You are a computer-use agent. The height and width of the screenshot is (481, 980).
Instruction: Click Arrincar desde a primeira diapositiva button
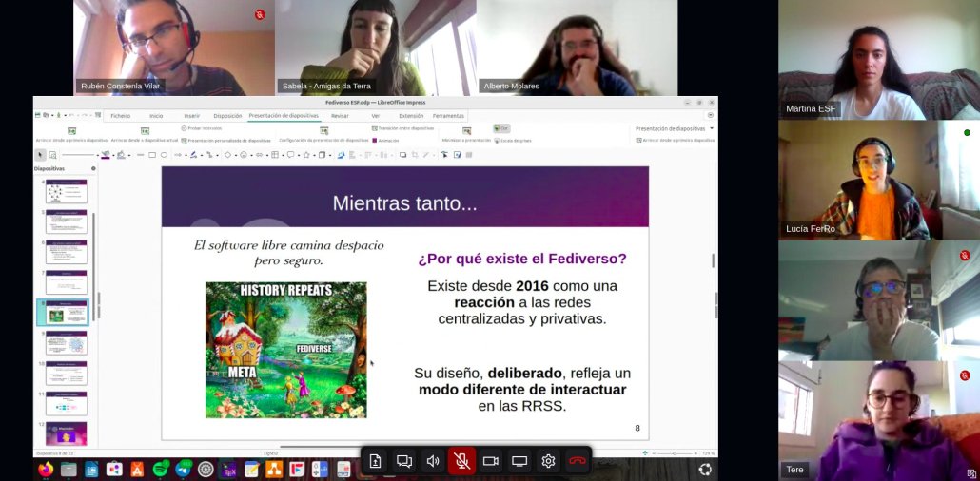point(71,135)
